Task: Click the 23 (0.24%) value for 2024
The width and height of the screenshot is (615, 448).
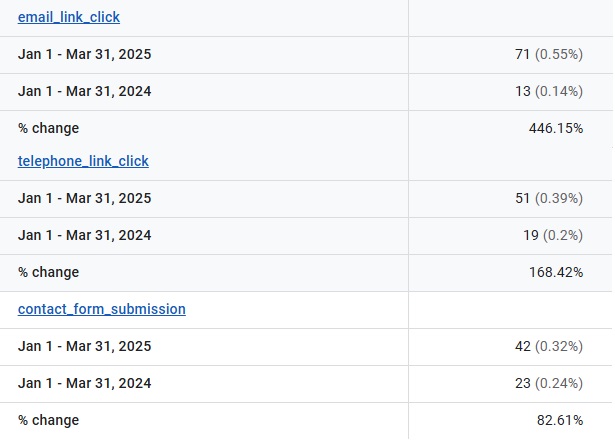Action: tap(548, 383)
